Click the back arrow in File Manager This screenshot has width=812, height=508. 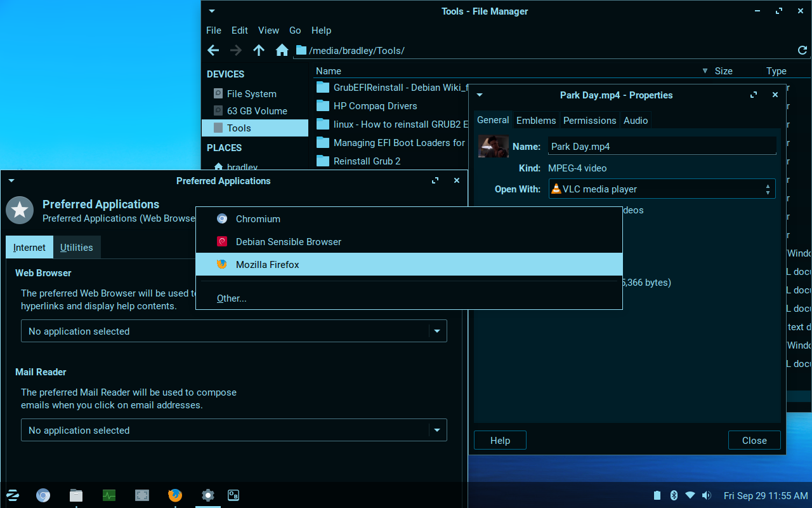[x=213, y=50]
